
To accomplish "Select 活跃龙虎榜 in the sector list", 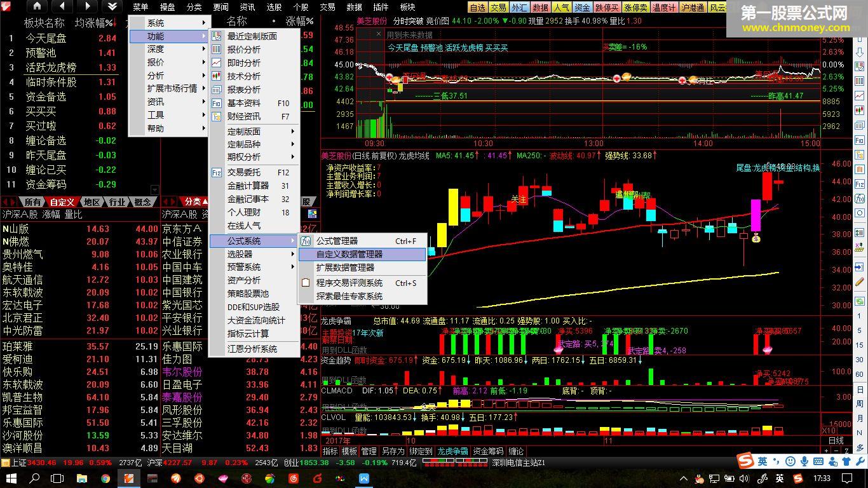I will pyautogui.click(x=51, y=67).
